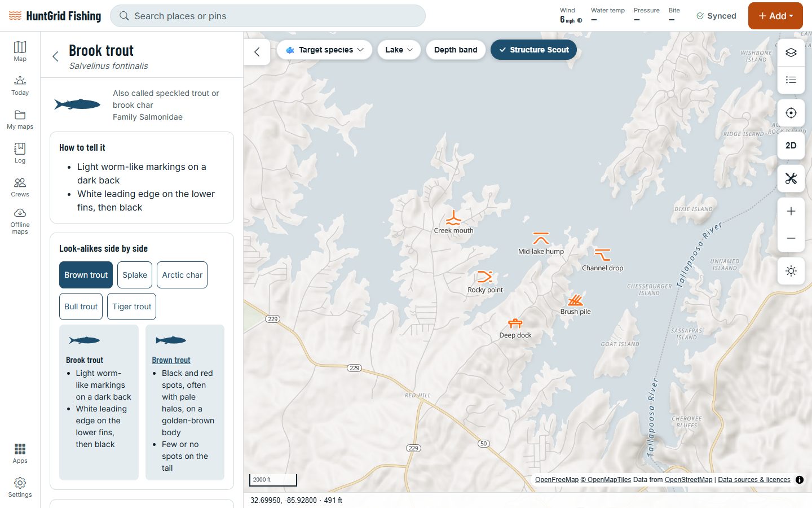The width and height of the screenshot is (812, 508).
Task: Toggle Structure Scout filter off
Action: [x=533, y=50]
